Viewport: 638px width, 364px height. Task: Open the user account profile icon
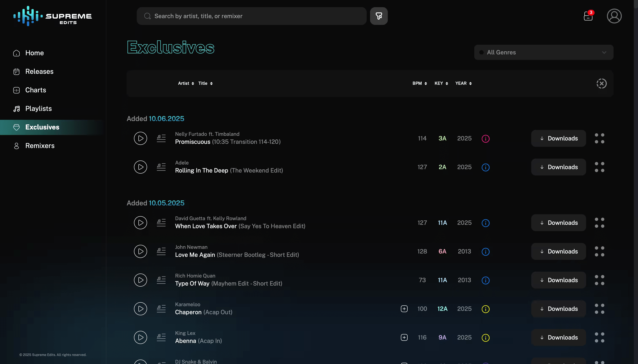coord(614,16)
